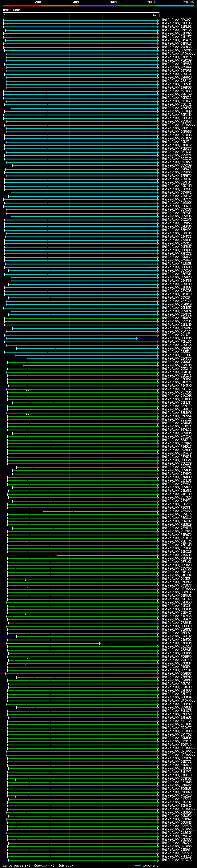The width and height of the screenshot is (197, 868).
Task: Select the UniRef100_Q20FB8 label
Action: [x=177, y=108]
